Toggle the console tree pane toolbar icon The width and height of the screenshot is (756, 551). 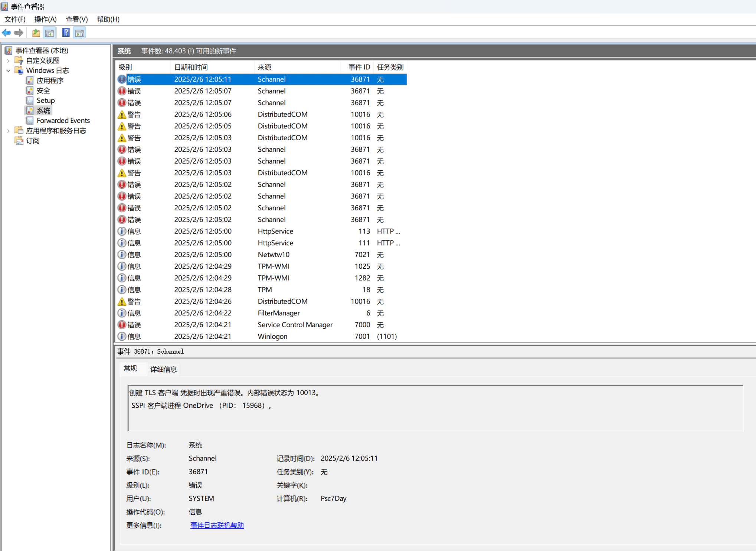pos(49,33)
